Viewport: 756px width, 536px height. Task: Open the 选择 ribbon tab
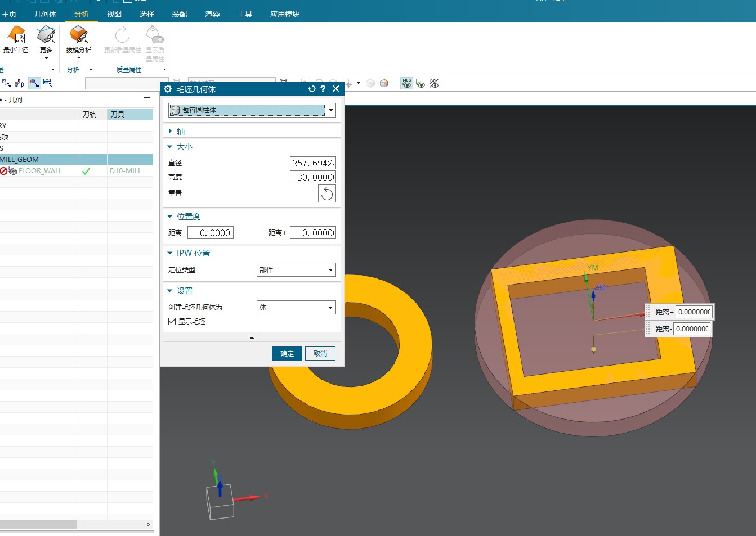tap(147, 14)
